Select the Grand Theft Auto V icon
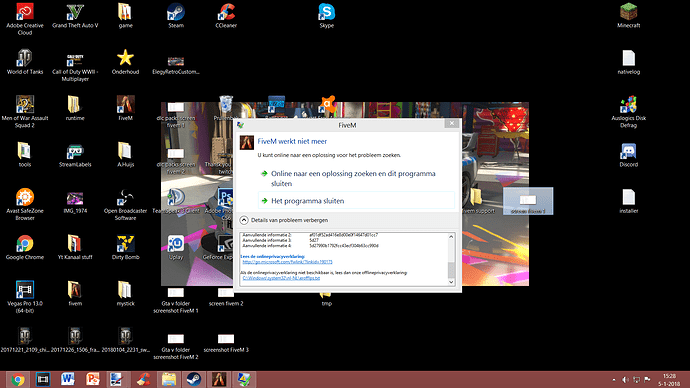The height and width of the screenshot is (388, 690). [75, 16]
